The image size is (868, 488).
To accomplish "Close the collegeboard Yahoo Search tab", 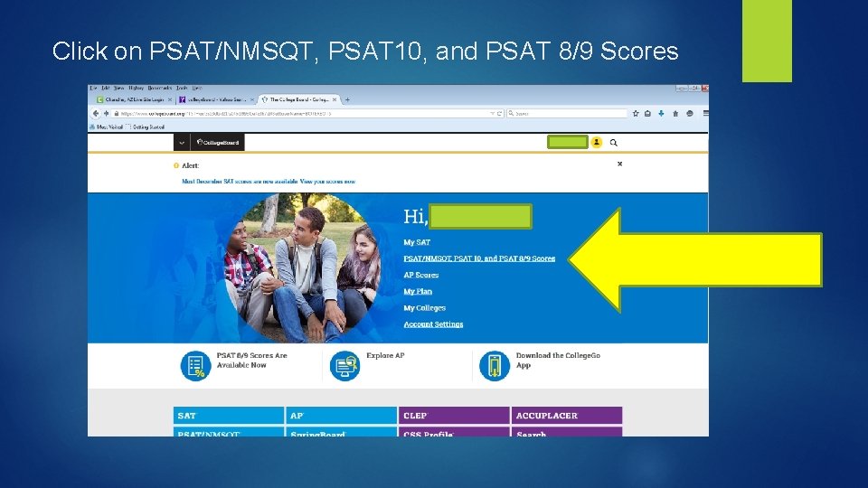I will point(252,100).
